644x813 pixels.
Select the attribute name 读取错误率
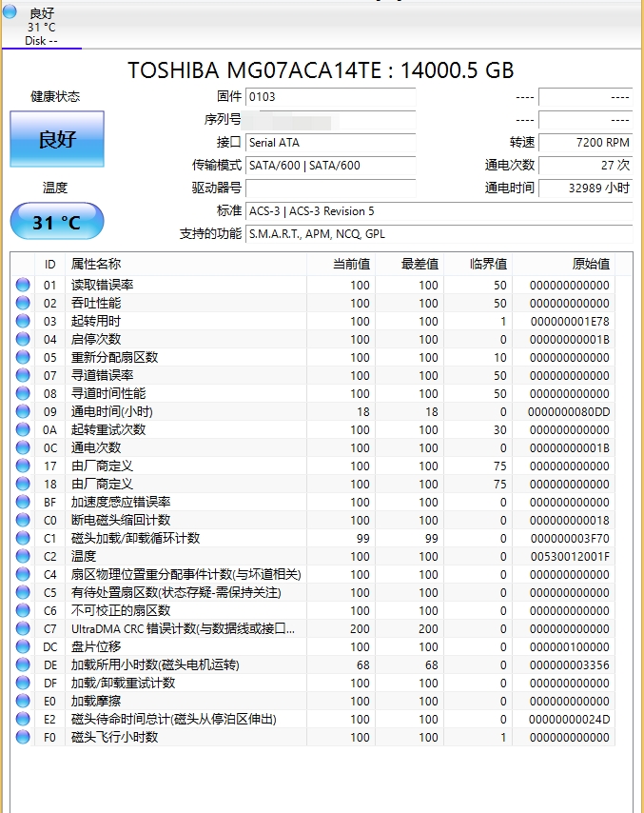click(x=102, y=285)
